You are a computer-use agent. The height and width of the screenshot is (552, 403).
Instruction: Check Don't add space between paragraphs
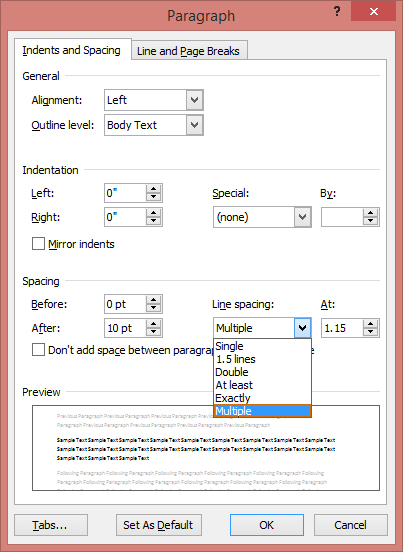point(38,350)
